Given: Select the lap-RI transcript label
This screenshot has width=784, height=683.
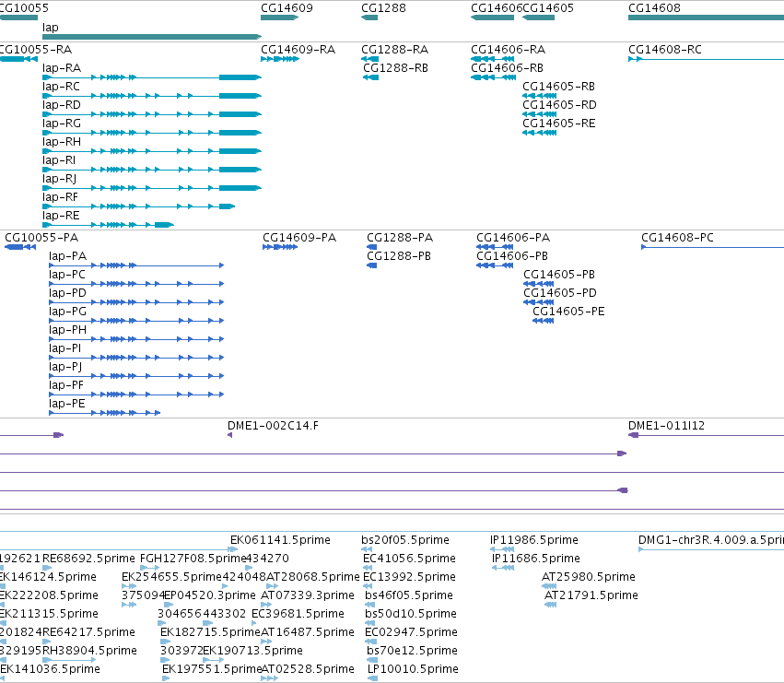Looking at the screenshot, I should click(59, 160).
